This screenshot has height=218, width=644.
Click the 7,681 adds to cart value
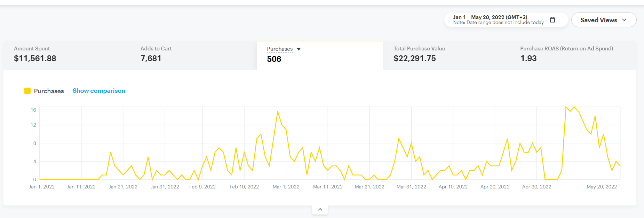pos(151,58)
